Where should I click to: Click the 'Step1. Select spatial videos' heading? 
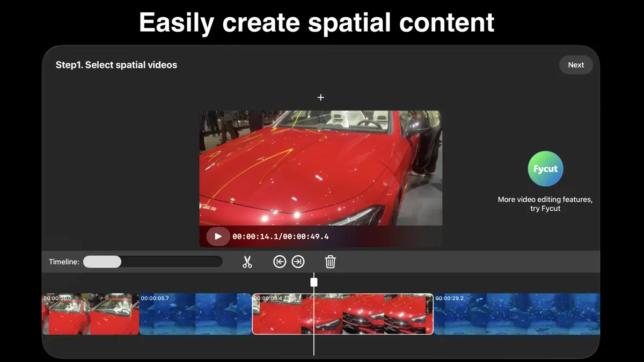tap(116, 65)
